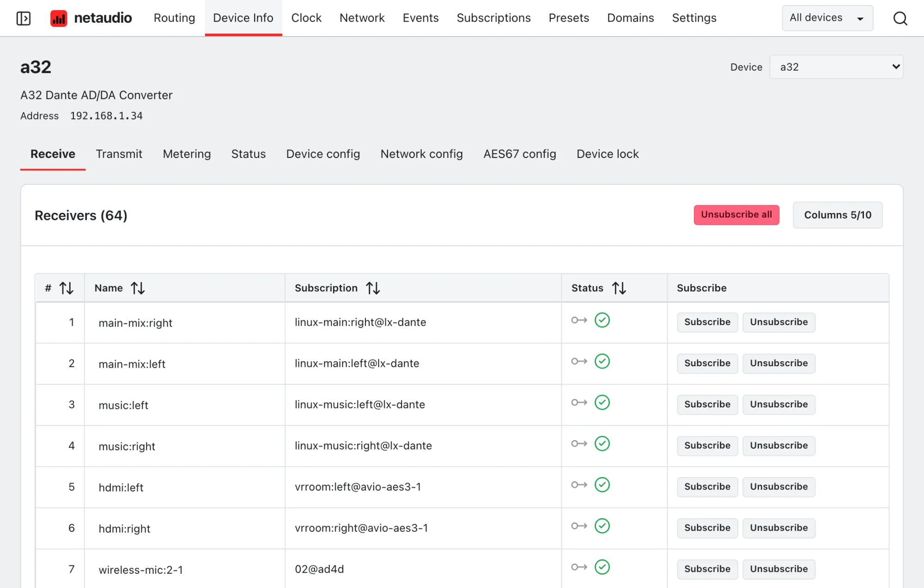Switch to the Metering tab

coord(187,154)
